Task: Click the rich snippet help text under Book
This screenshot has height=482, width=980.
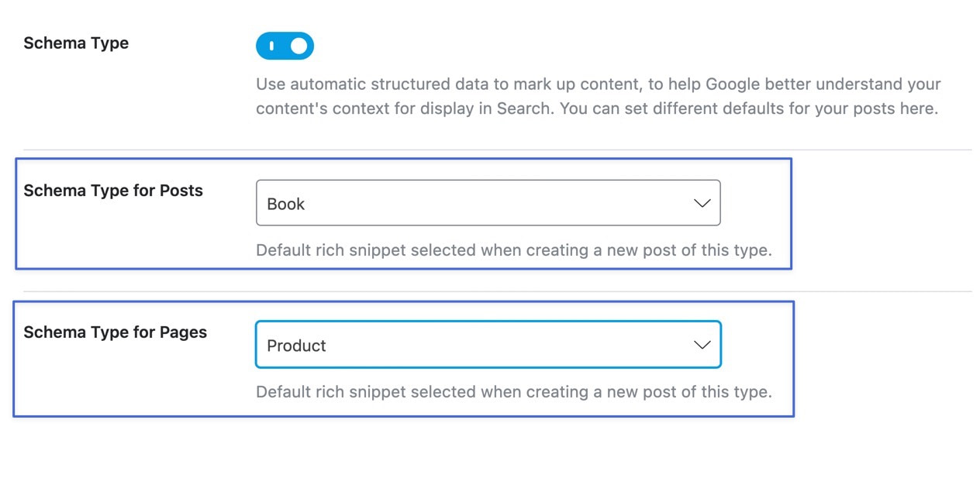Action: [514, 250]
